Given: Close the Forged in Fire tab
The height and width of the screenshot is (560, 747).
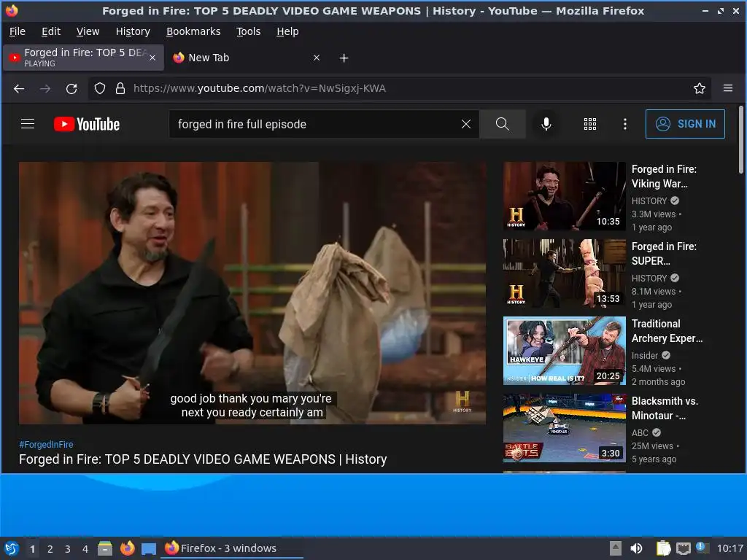Looking at the screenshot, I should tap(152, 58).
